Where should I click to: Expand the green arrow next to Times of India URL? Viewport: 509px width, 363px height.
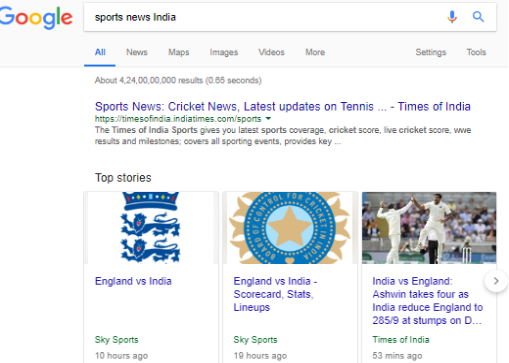coord(268,118)
